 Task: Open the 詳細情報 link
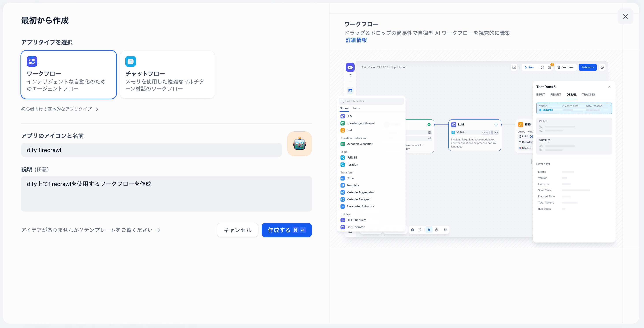(x=356, y=40)
